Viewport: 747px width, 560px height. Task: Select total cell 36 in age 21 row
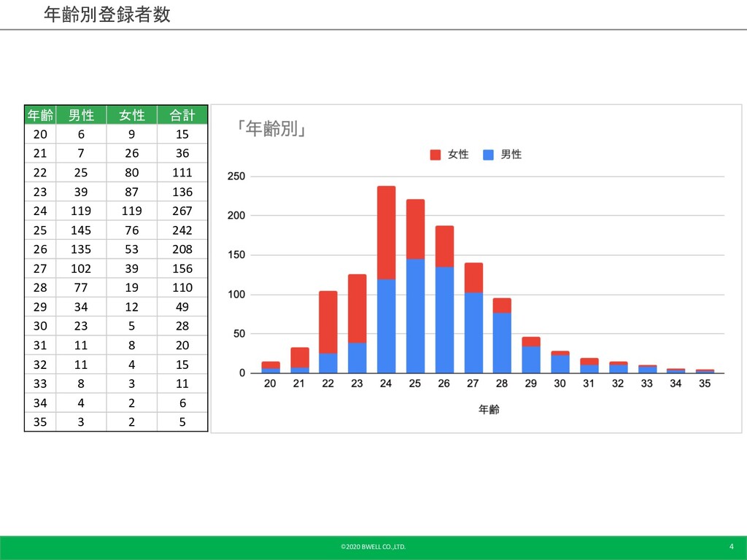[x=182, y=153]
